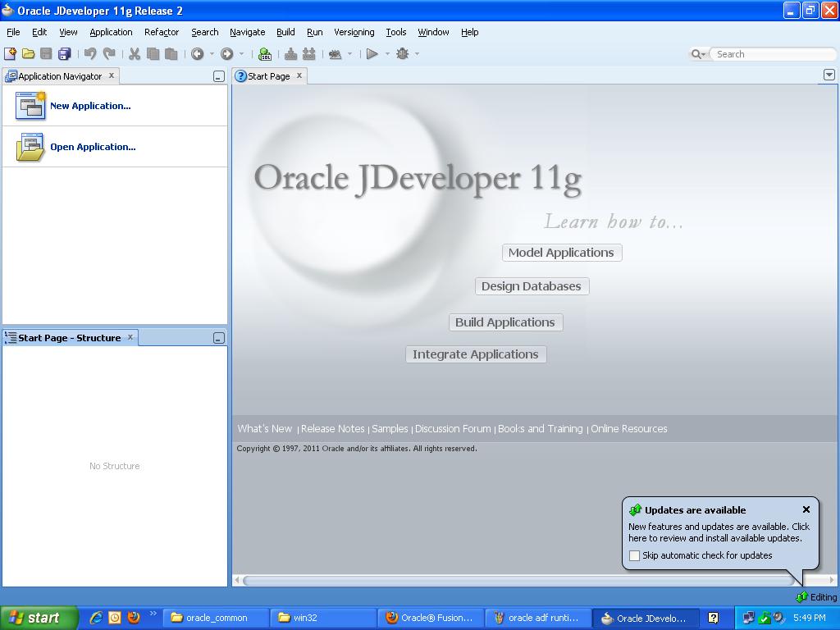840x630 pixels.
Task: Click the Cancel build icon
Action: point(335,53)
